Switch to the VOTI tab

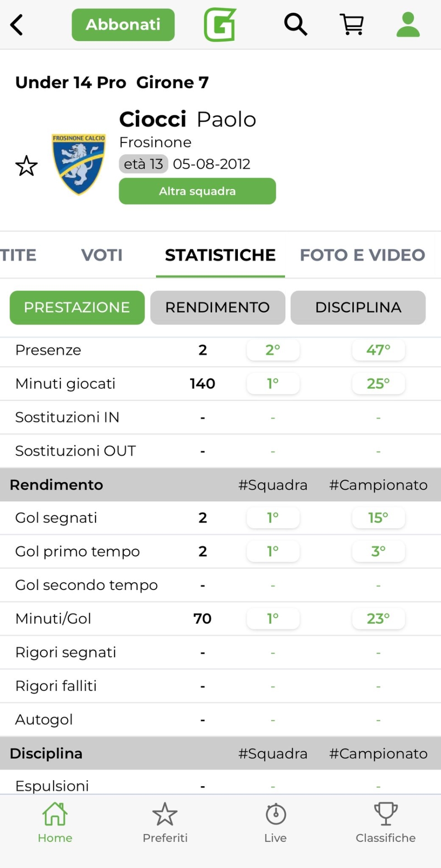pos(102,255)
